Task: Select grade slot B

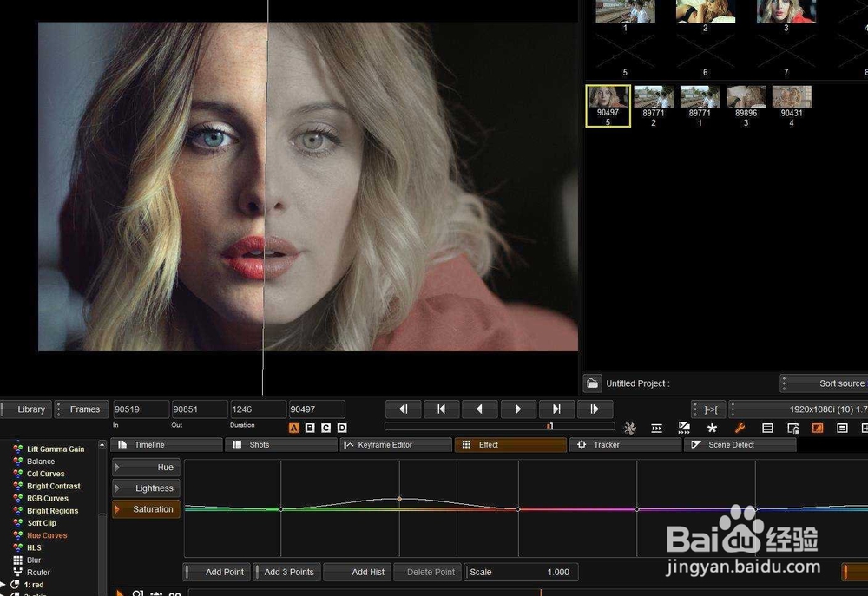Action: coord(310,428)
